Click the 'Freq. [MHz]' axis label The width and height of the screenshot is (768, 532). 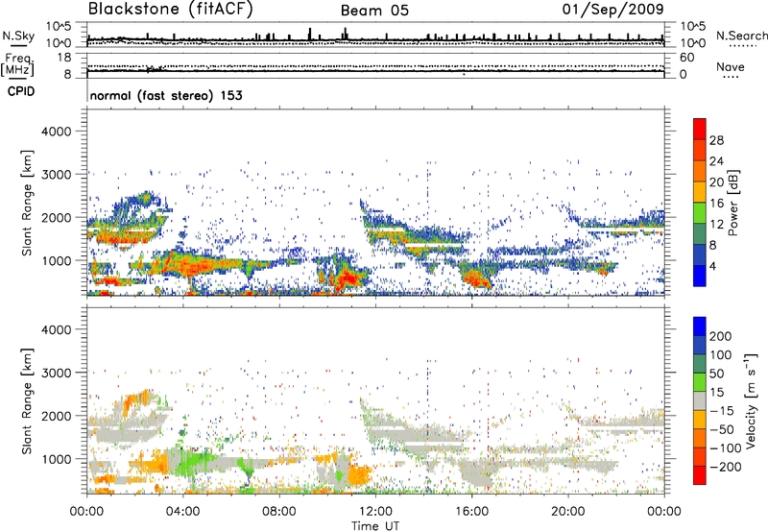click(x=17, y=64)
